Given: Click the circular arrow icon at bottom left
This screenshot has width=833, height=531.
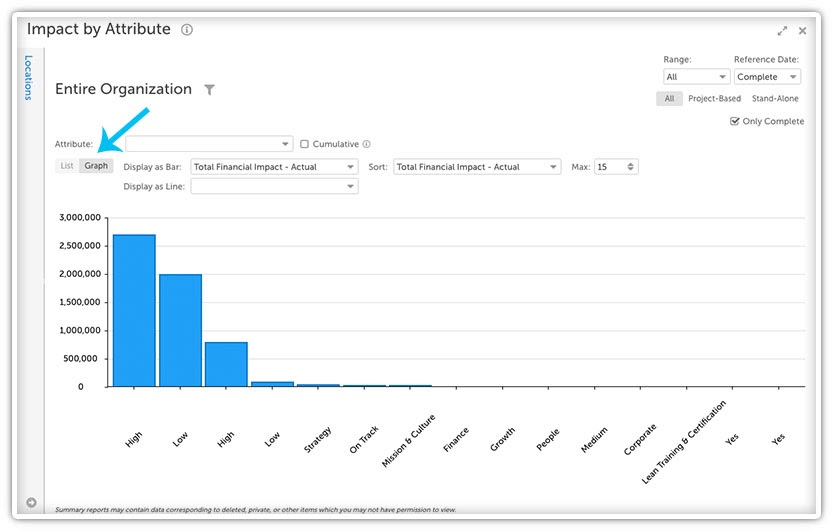Looking at the screenshot, I should point(31,502).
